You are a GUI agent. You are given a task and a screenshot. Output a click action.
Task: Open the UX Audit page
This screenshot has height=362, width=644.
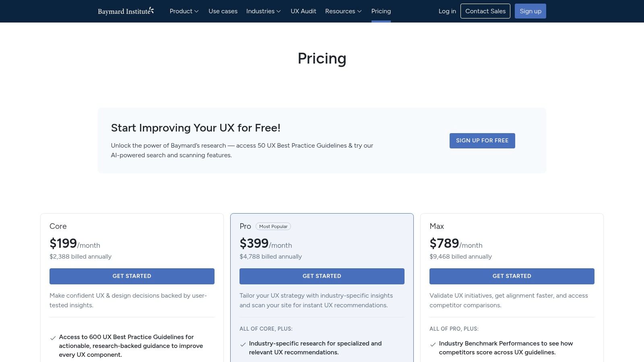(x=303, y=11)
